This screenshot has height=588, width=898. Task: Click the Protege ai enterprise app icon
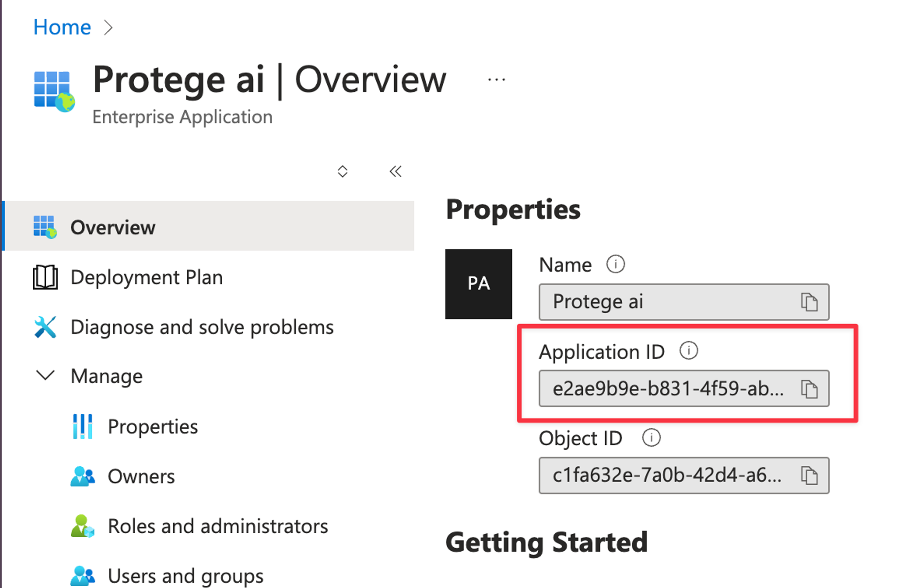coord(53,91)
